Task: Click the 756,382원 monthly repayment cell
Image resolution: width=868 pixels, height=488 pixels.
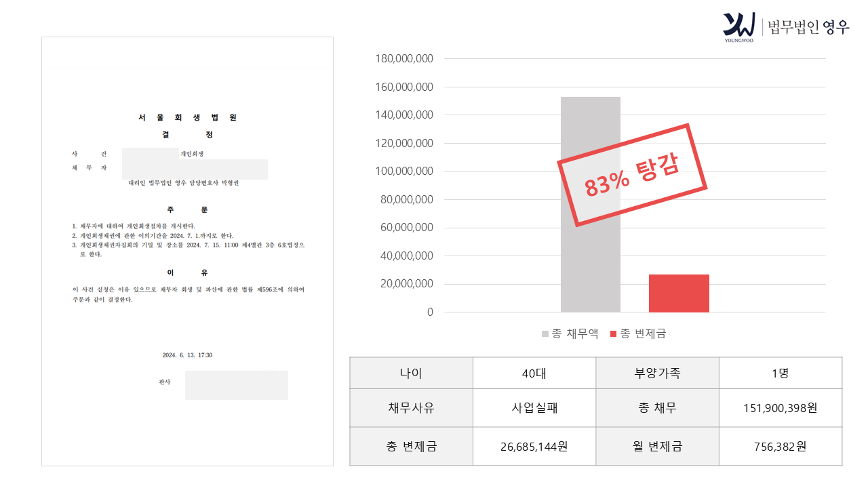Action: pyautogui.click(x=781, y=447)
